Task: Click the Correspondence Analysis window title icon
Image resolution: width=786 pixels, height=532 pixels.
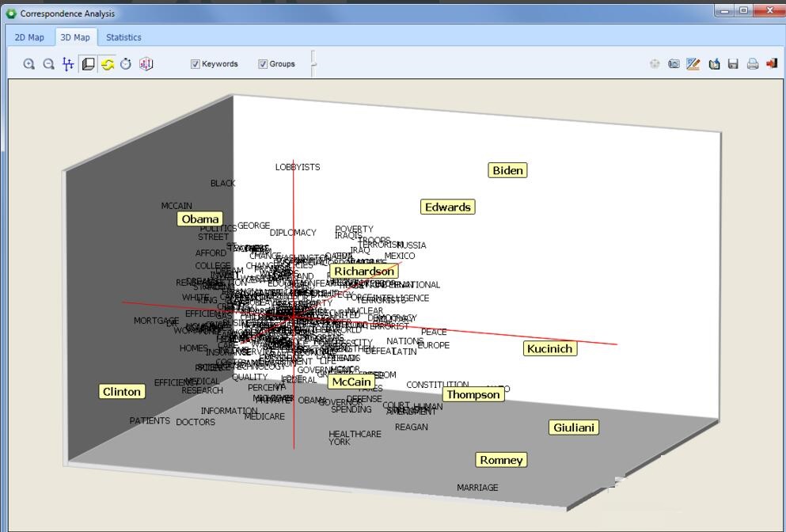Action: (x=11, y=13)
